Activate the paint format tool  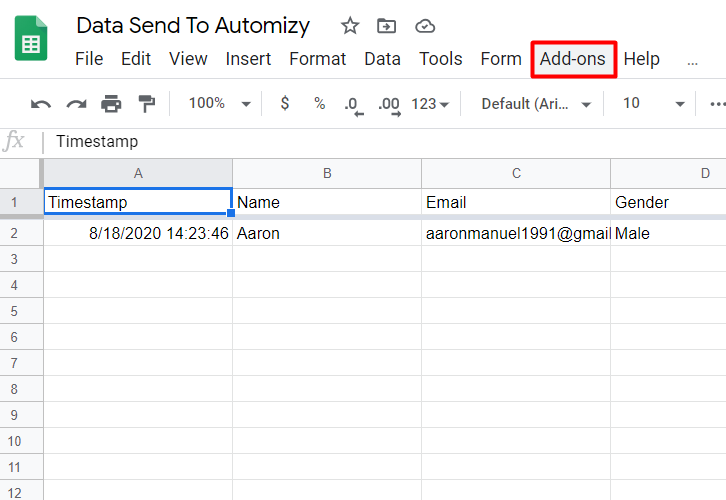[146, 104]
